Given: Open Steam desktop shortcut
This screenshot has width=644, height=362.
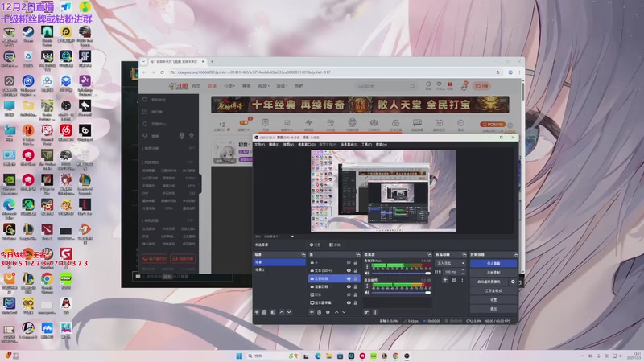Looking at the screenshot, I should (28, 34).
